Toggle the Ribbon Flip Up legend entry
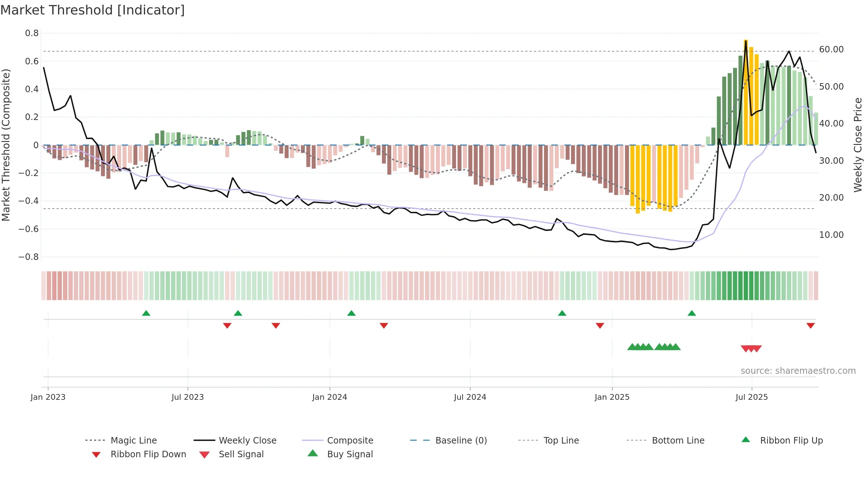 782,440
